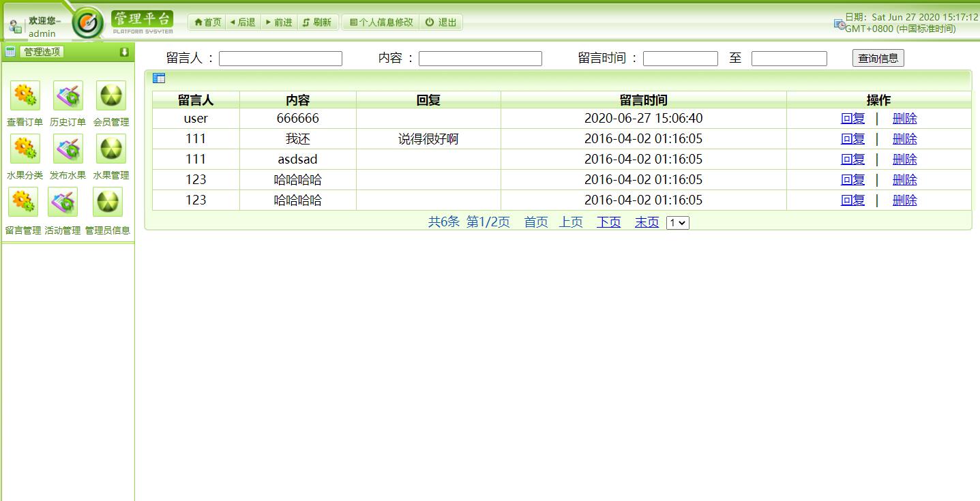Click the 管理选项 panel title

tap(42, 52)
